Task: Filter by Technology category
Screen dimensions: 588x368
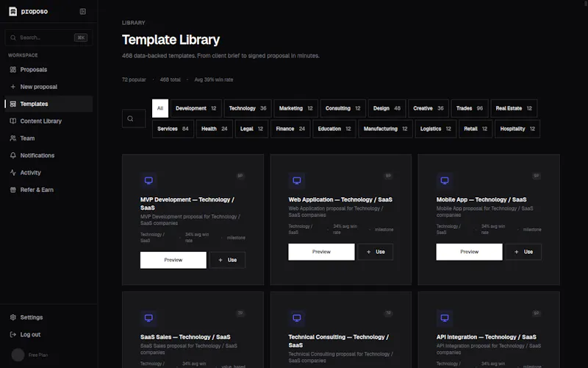Action: point(248,108)
